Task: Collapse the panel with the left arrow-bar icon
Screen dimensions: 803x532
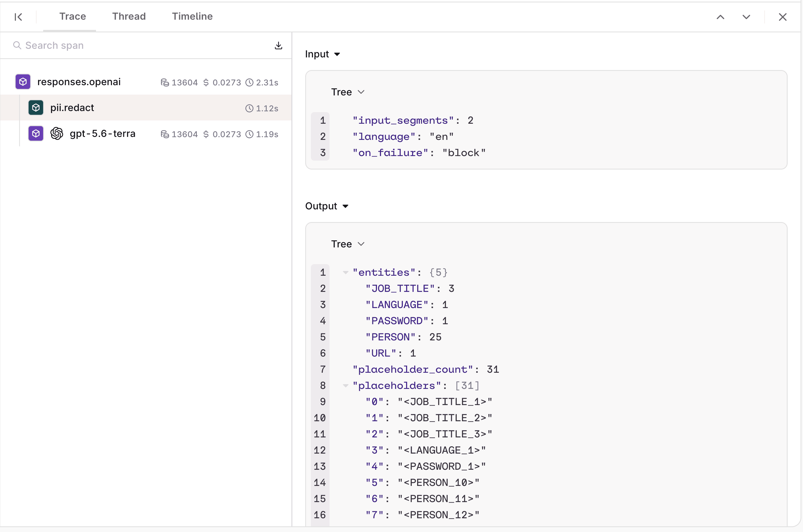Action: tap(18, 17)
